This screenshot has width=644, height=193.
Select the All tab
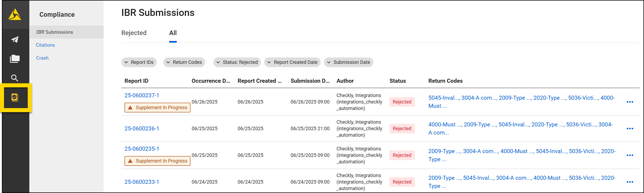173,33
